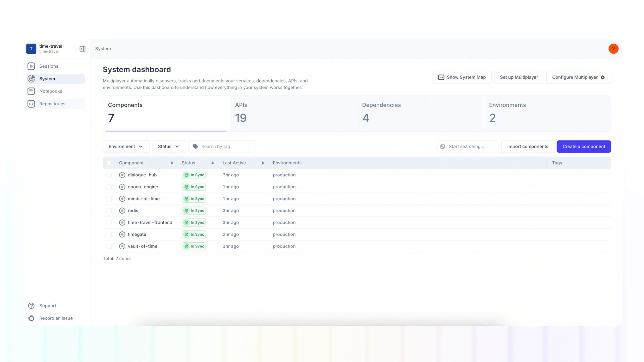The height and width of the screenshot is (362, 644).
Task: Switch to the APIs tab
Action: click(293, 114)
